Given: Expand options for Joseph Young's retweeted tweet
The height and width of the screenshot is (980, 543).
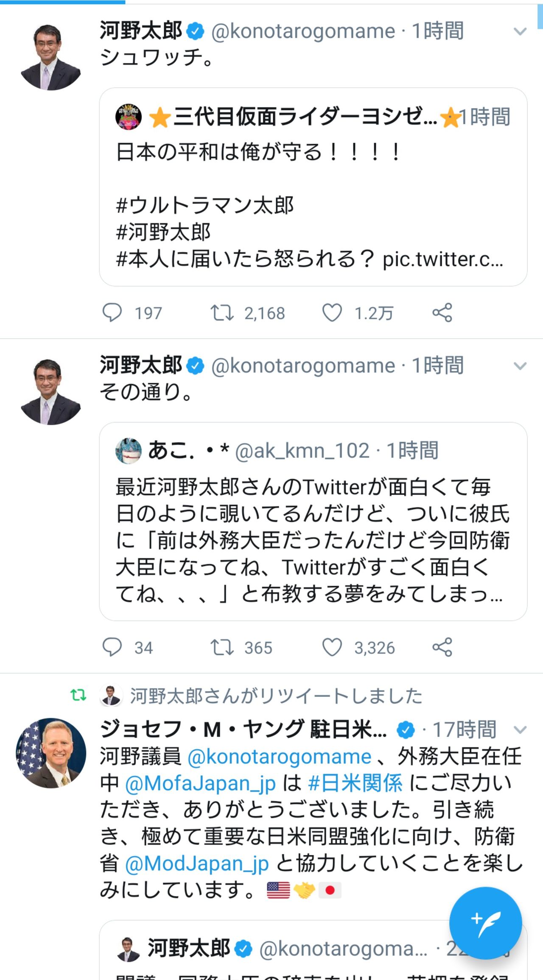Looking at the screenshot, I should tap(520, 729).
